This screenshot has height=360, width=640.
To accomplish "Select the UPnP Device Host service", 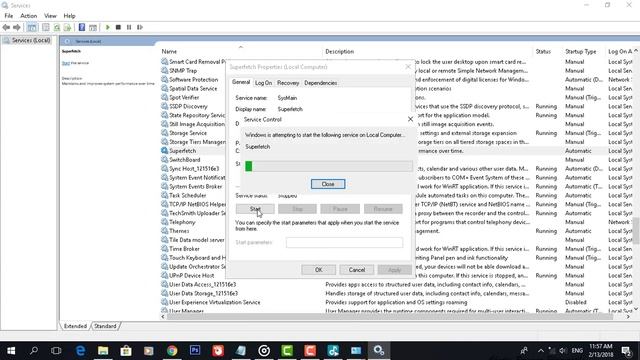I will [191, 276].
